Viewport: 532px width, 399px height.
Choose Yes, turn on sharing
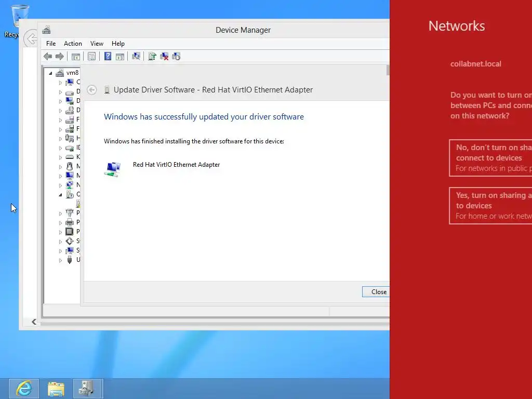[x=490, y=206]
